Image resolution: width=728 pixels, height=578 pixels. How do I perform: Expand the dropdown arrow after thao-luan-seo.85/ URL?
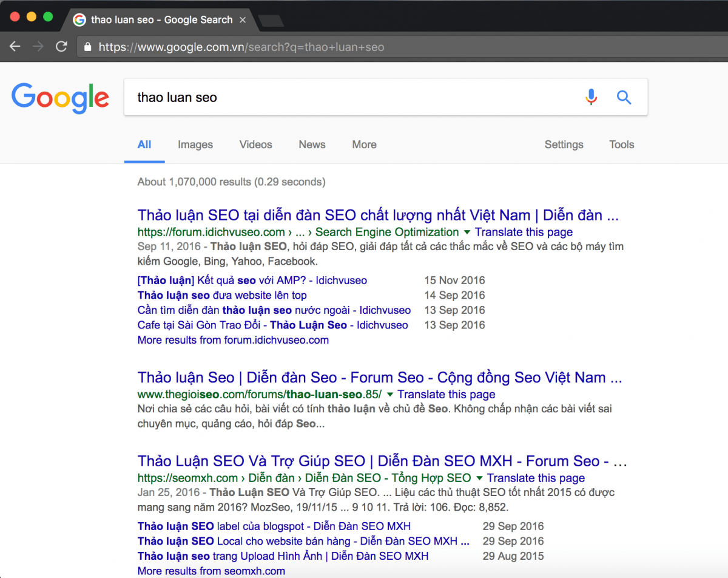[390, 395]
